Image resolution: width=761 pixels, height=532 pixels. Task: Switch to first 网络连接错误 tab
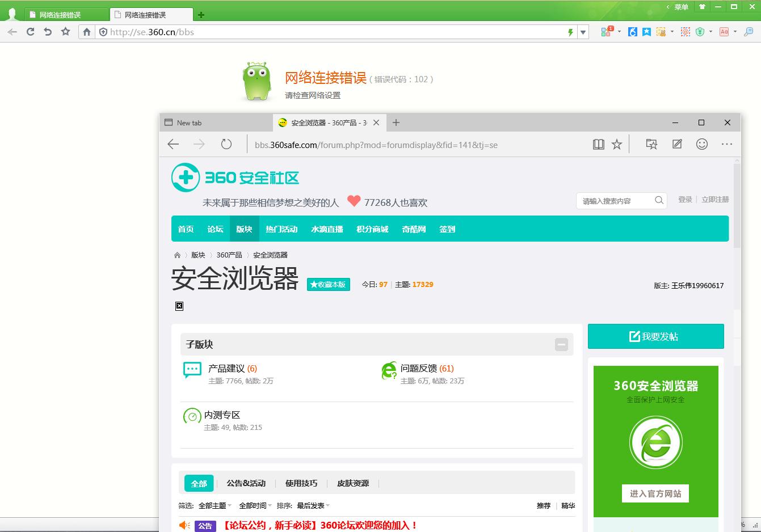pyautogui.click(x=66, y=15)
